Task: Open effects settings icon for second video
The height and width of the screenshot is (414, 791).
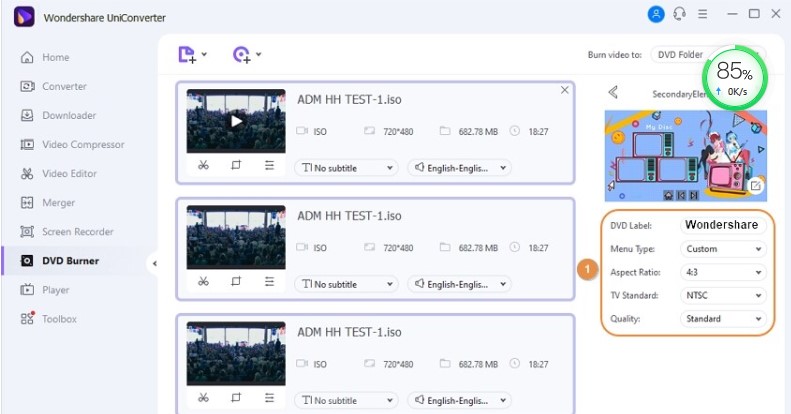Action: click(x=269, y=281)
